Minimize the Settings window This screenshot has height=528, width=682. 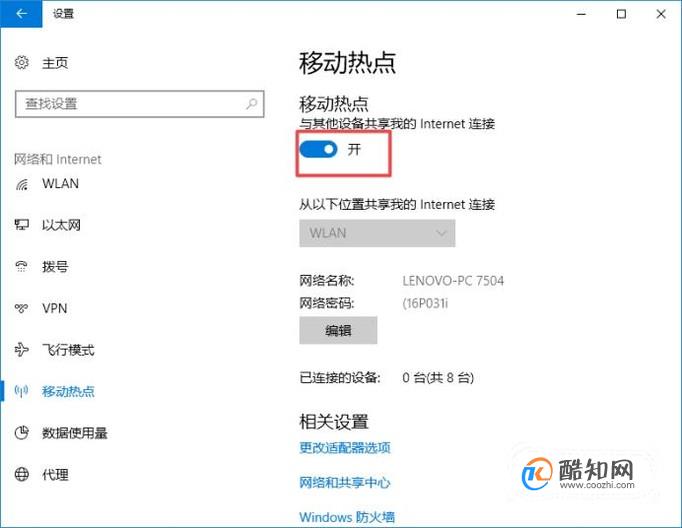582,14
